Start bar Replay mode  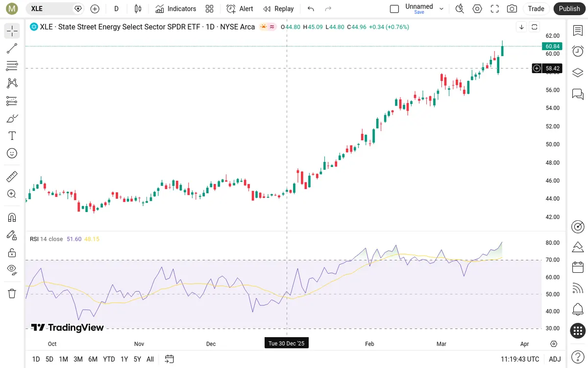278,9
